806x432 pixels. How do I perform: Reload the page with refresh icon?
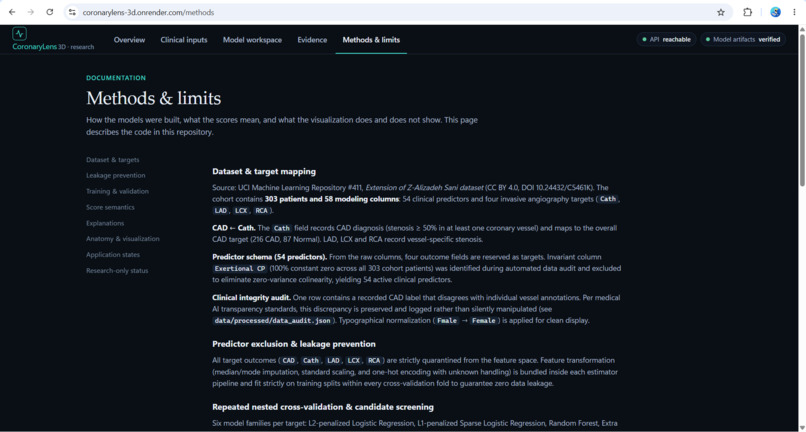tap(49, 12)
